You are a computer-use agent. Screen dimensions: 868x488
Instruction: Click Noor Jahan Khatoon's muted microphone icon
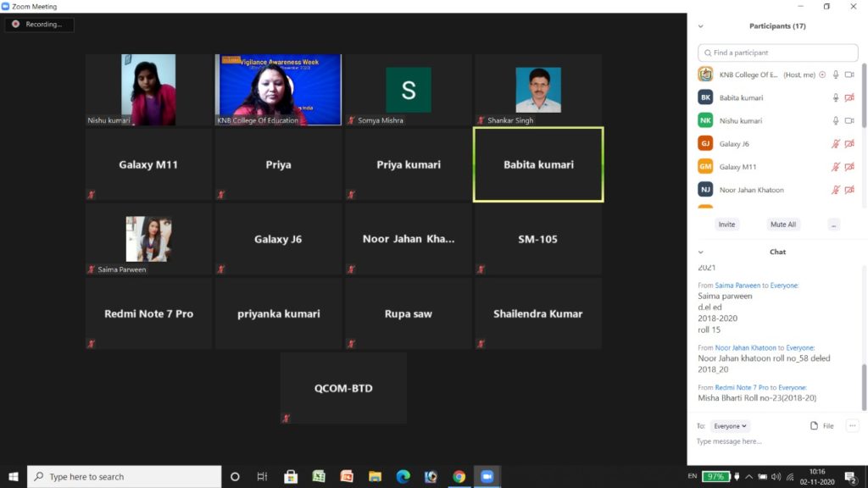836,190
